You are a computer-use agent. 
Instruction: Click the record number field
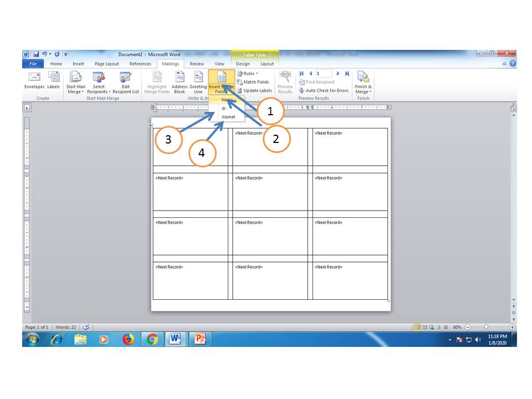324,73
